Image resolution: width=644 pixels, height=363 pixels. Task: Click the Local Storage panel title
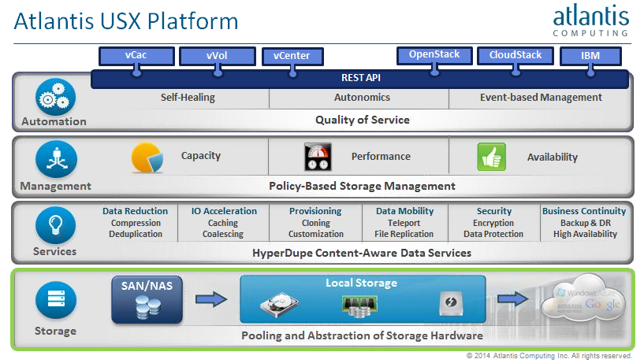362,283
